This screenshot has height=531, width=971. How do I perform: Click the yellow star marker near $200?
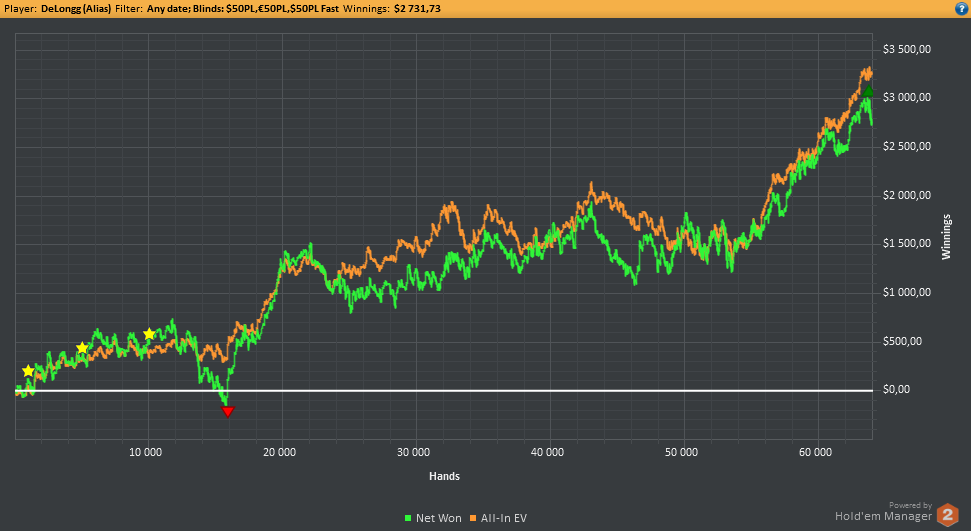tap(28, 371)
